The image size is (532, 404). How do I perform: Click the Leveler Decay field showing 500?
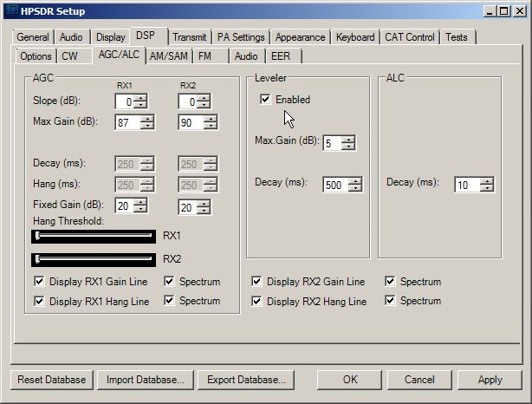336,185
